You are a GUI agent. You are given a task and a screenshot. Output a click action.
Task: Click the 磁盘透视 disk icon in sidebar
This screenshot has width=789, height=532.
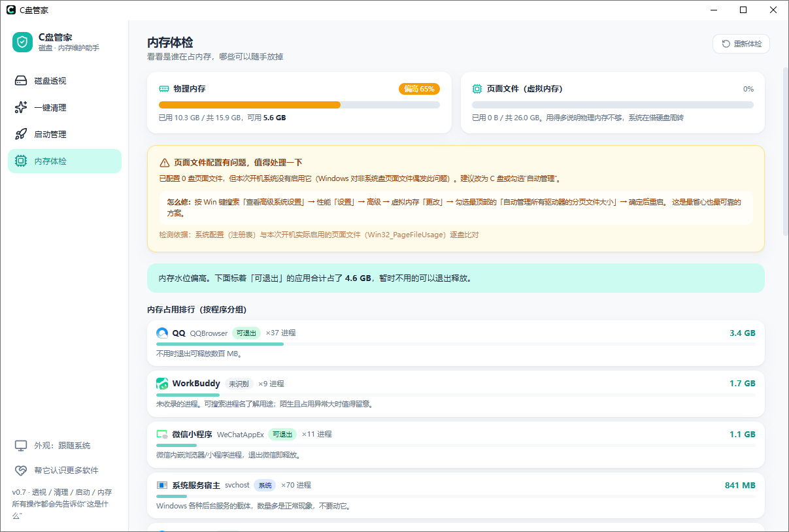[x=21, y=80]
